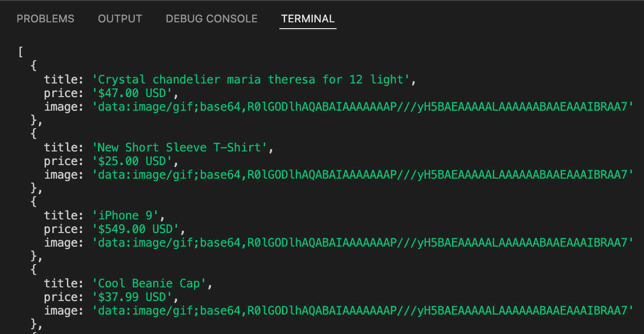This screenshot has width=644, height=334.
Task: Click the opening brace above the Crystal chandelier title
Action: (x=33, y=66)
